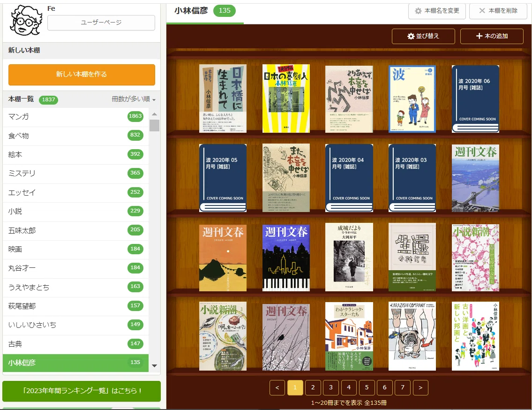
Task: Open the 生還 book cover
Action: (412, 257)
